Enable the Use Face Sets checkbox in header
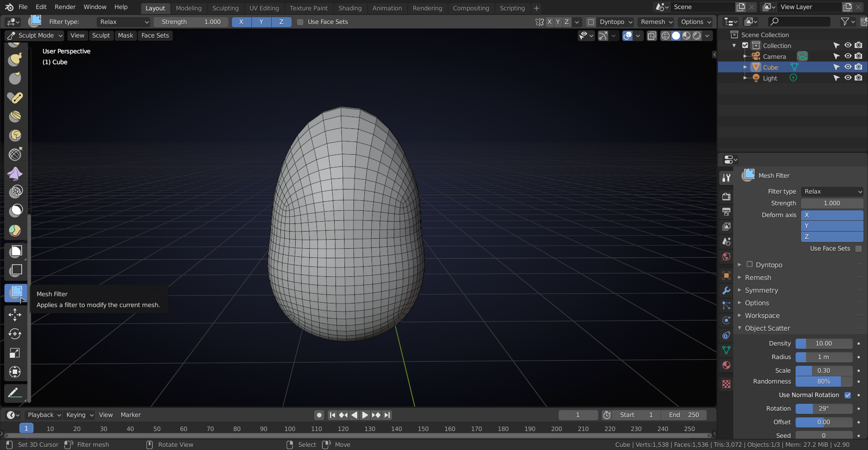868x450 pixels. pos(300,22)
